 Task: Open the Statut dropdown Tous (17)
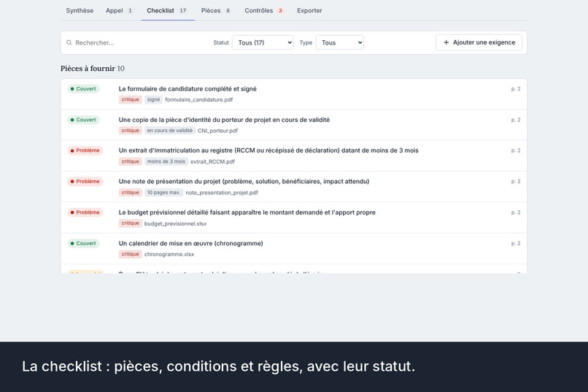(263, 42)
